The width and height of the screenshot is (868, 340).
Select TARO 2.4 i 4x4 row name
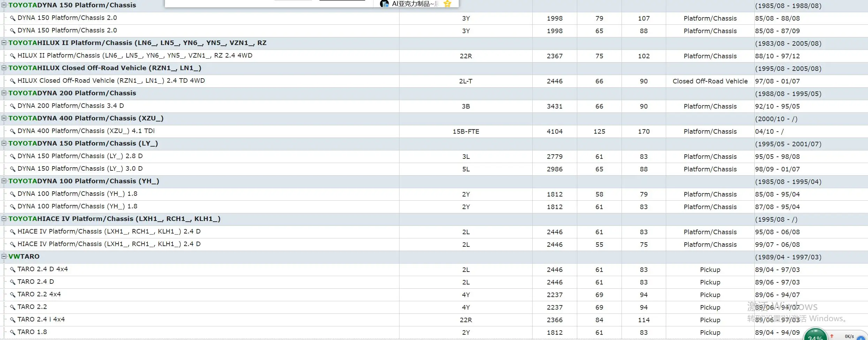point(41,319)
